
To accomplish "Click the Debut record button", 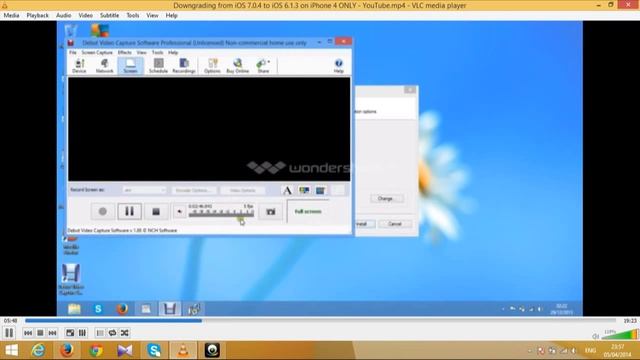I will [102, 211].
